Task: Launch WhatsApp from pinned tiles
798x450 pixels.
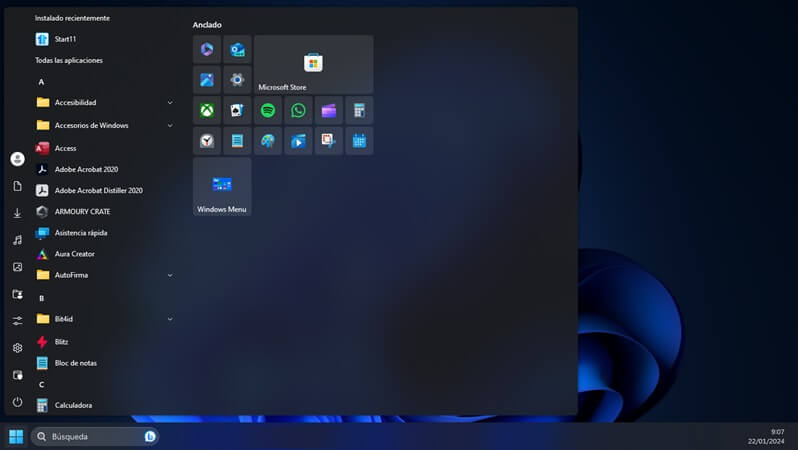Action: (x=298, y=110)
